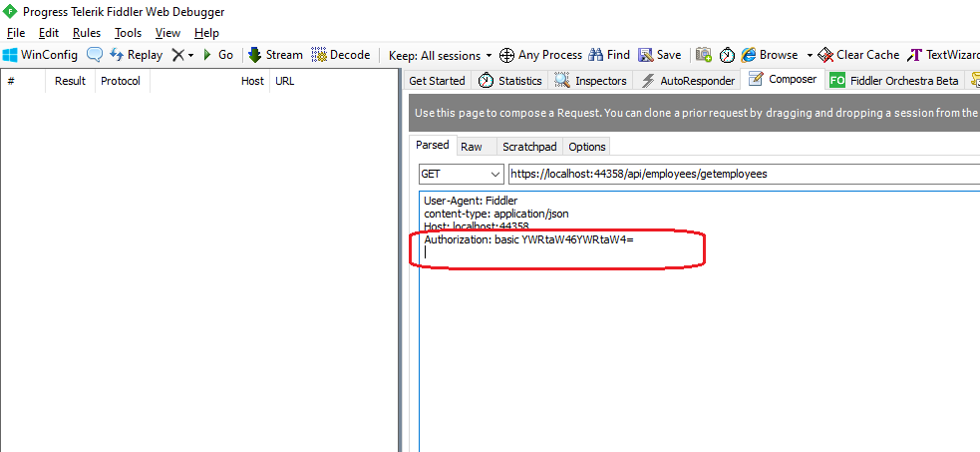Image resolution: width=980 pixels, height=452 pixels.
Task: Open the TextWizard tool
Action: point(943,55)
